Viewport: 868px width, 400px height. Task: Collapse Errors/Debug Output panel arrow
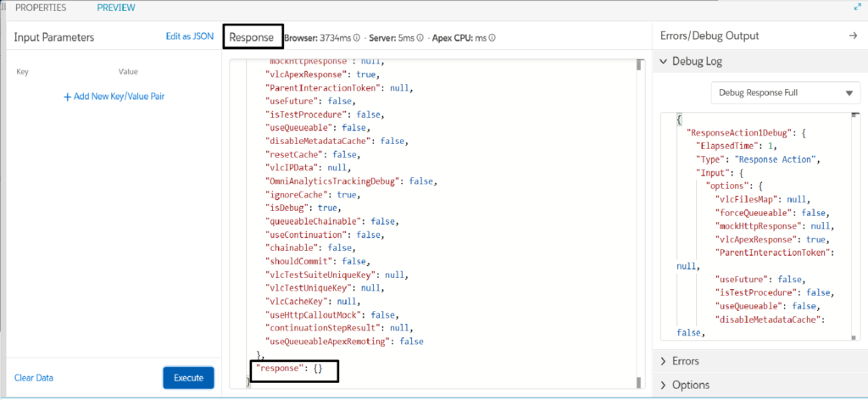point(853,36)
